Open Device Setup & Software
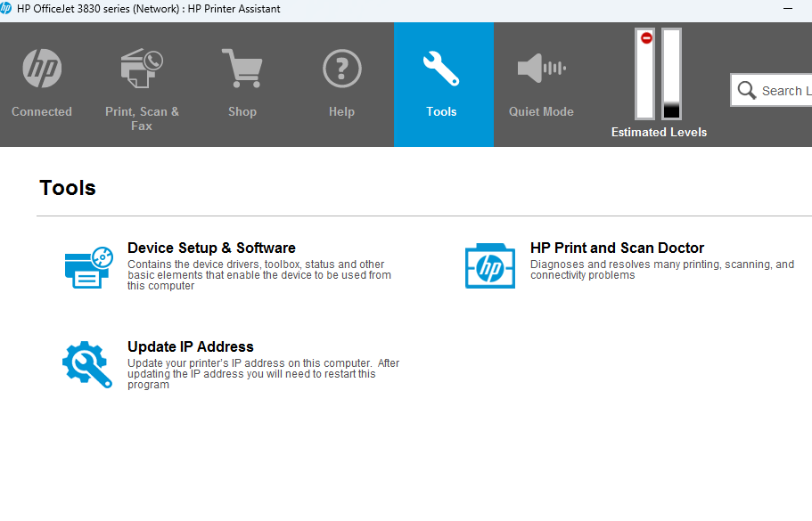 211,248
